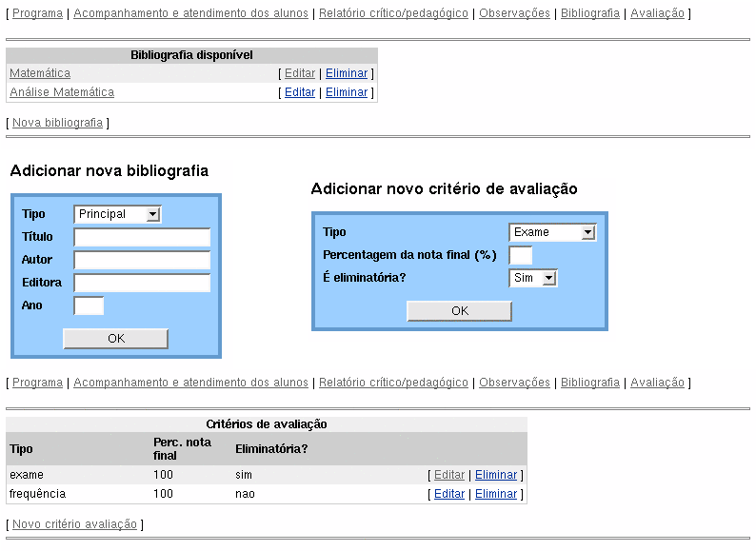The image size is (756, 551).
Task: Open the É eliminatória Sim dropdown
Action: point(533,278)
